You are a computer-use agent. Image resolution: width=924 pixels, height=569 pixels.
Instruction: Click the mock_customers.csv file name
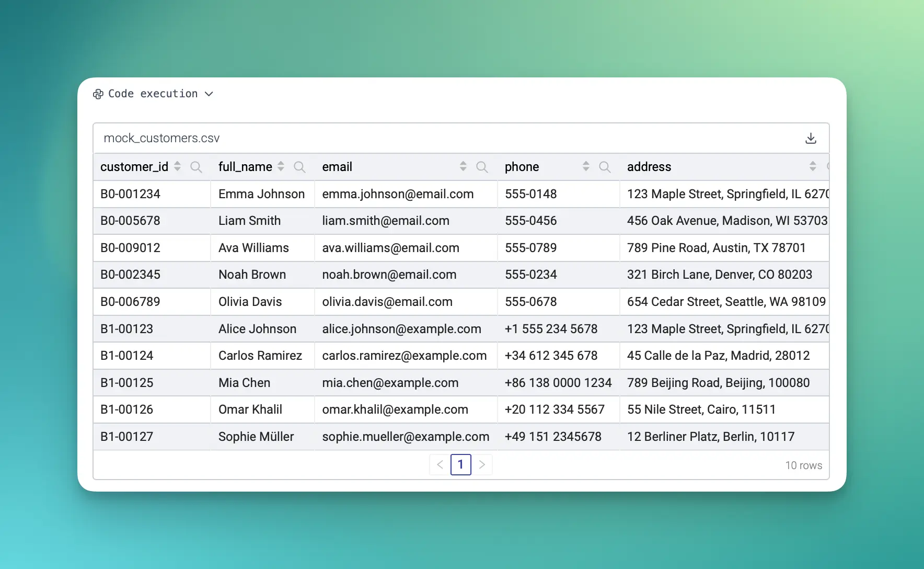pyautogui.click(x=161, y=138)
